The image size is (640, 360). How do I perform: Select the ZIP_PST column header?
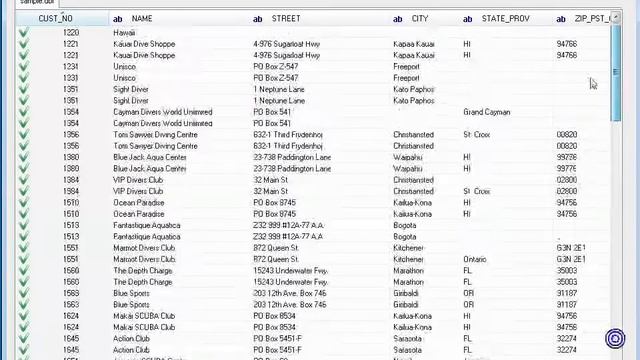pos(592,19)
